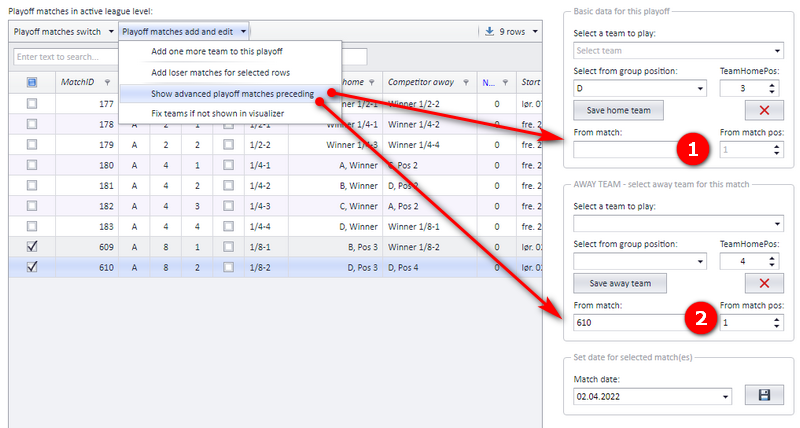Expand the 9 rows dropdown arrow
The width and height of the screenshot is (800, 428).
point(535,32)
